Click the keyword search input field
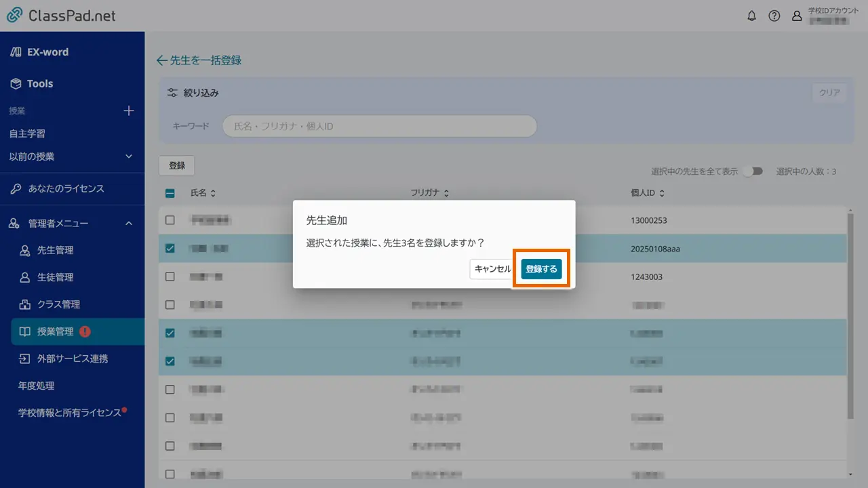Screen dimensions: 868x488 tap(380, 126)
